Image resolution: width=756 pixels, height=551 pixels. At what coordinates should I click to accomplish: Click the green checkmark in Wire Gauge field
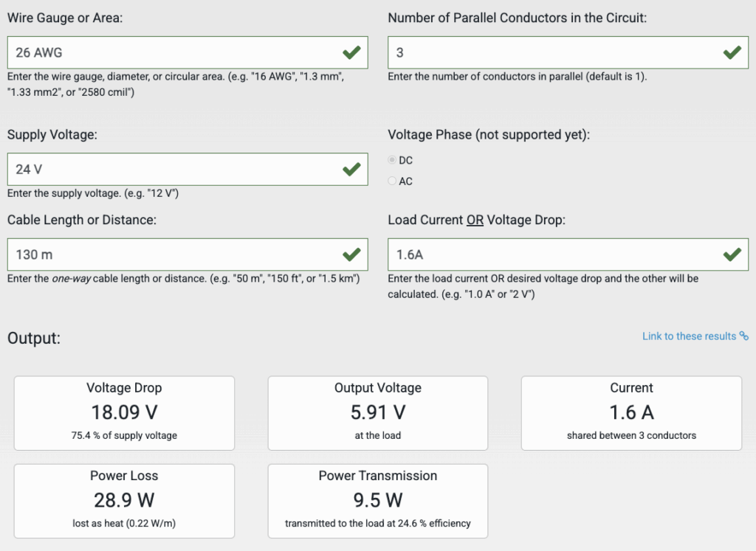351,52
